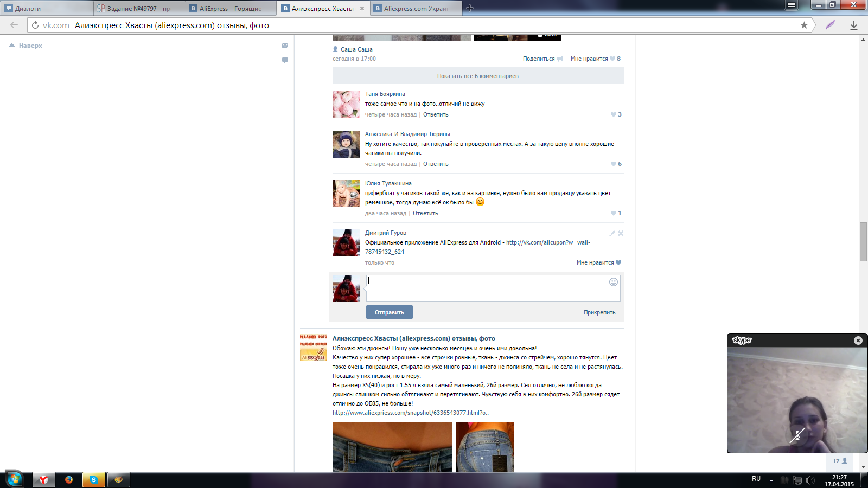Switch to the Диалоги tab
Screen dimensions: 868x488
point(47,8)
